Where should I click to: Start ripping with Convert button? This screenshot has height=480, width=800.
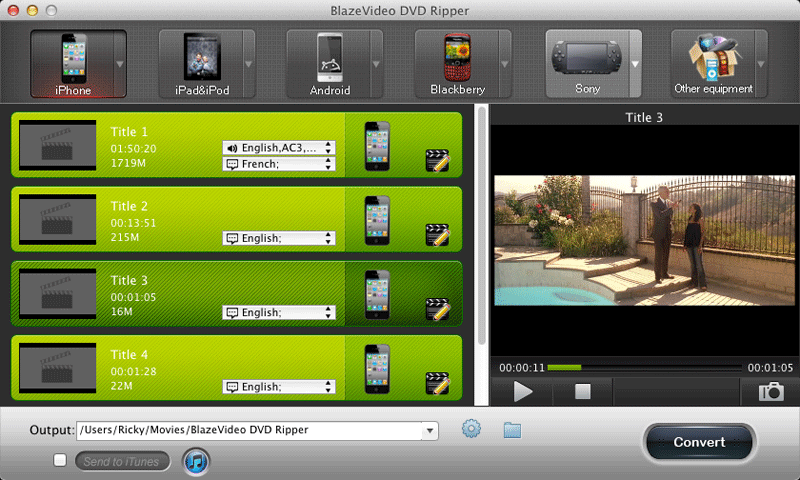click(699, 442)
